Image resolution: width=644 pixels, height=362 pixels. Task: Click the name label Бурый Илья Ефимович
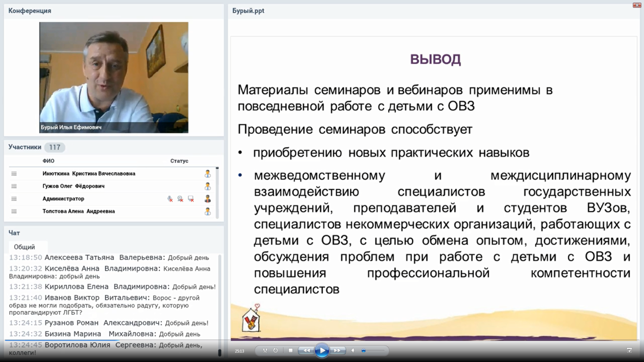71,127
